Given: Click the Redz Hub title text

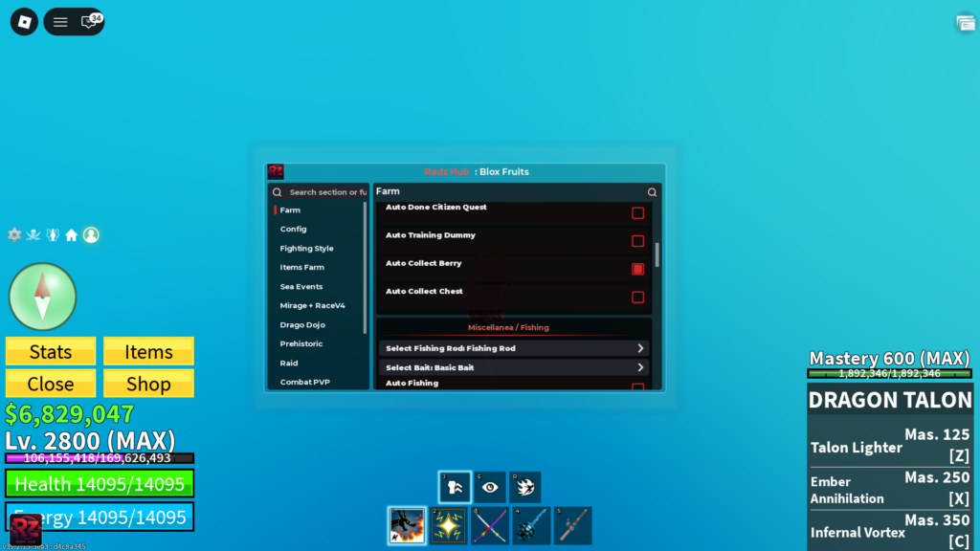Looking at the screenshot, I should [x=446, y=172].
